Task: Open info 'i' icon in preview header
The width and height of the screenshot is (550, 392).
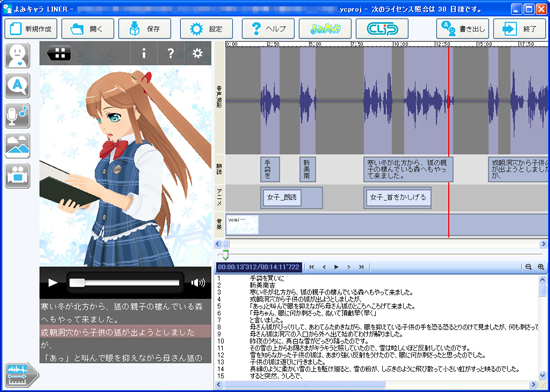Action: point(143,53)
